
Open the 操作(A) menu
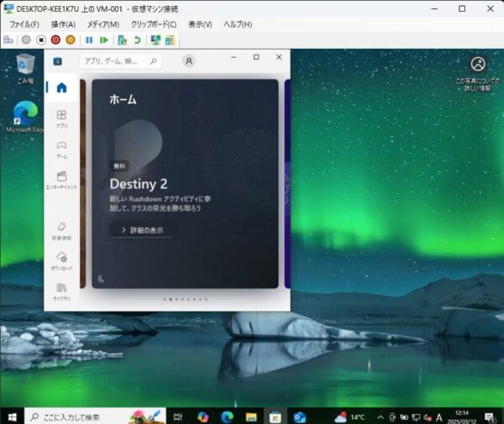click(63, 24)
